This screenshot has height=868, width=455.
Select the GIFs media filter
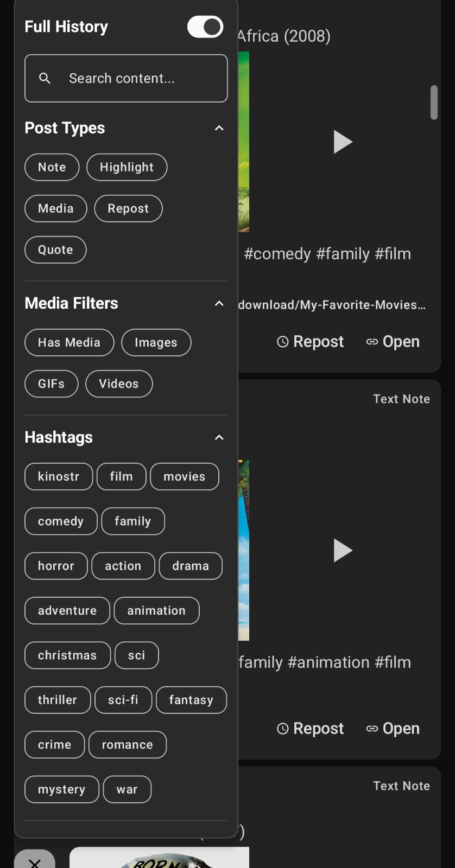tap(51, 384)
